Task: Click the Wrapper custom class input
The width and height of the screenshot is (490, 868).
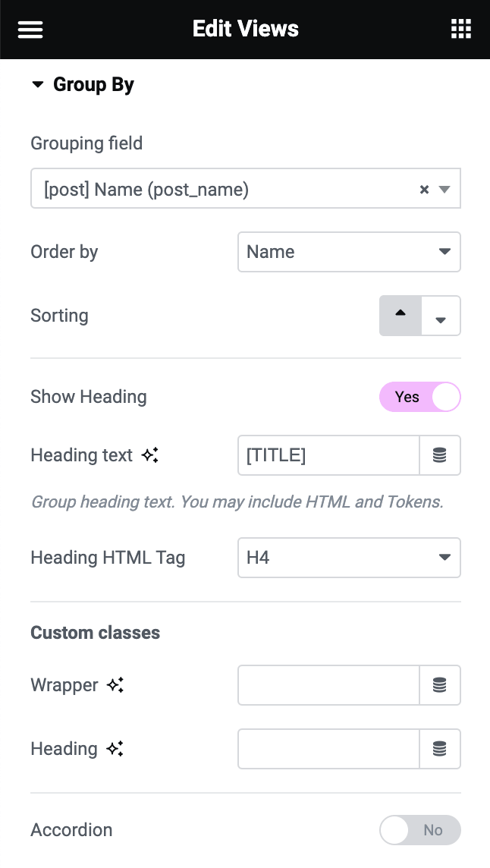Action: point(328,685)
